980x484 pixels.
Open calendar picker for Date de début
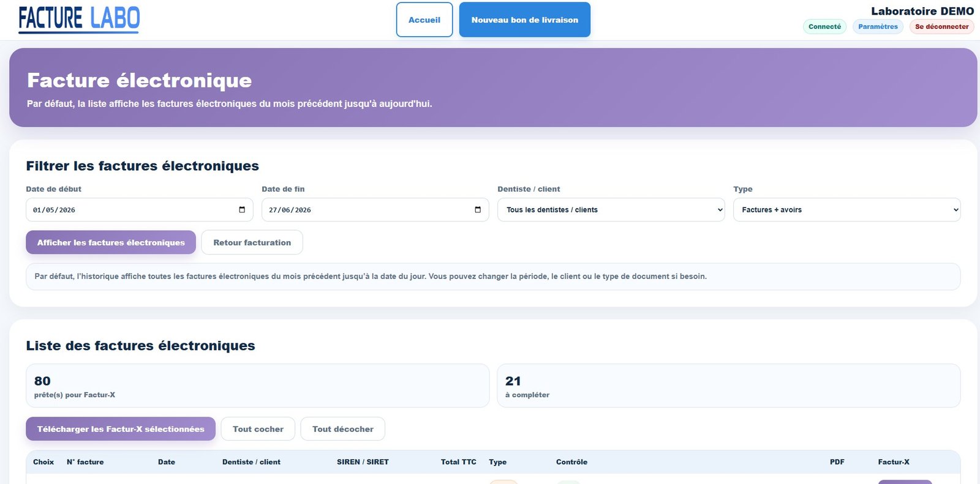[242, 210]
